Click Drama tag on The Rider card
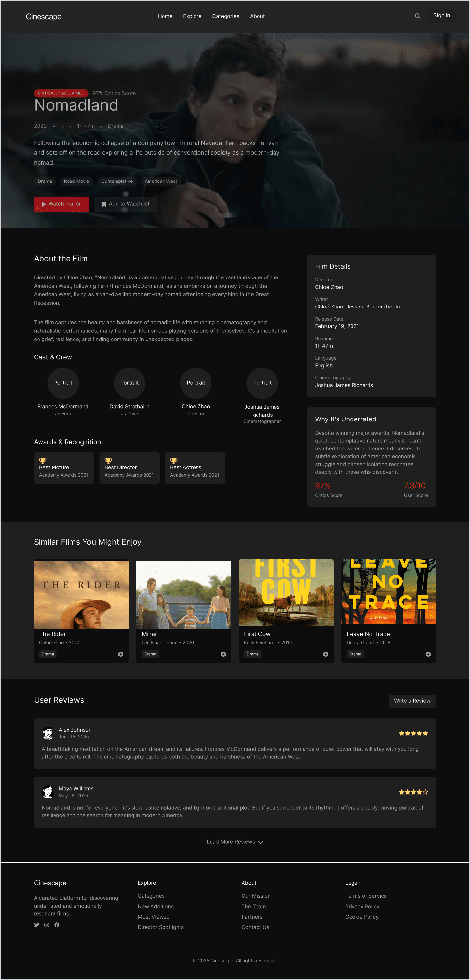 coord(48,654)
